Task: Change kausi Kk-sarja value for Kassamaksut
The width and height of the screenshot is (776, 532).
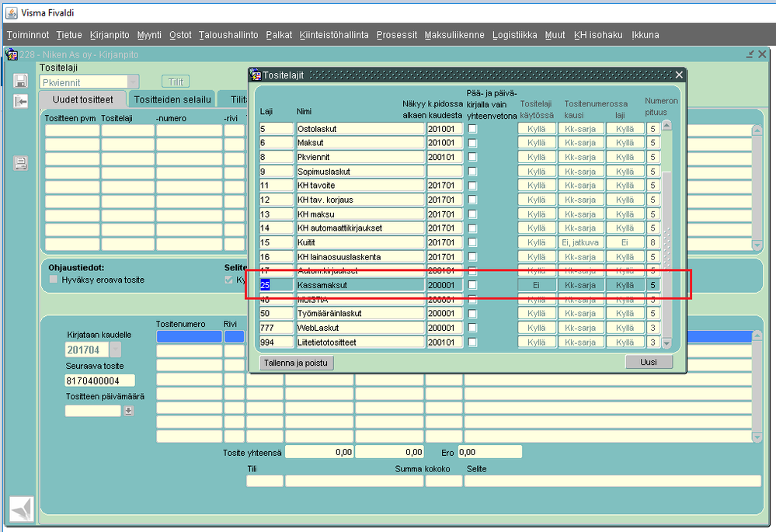Action: (580, 285)
